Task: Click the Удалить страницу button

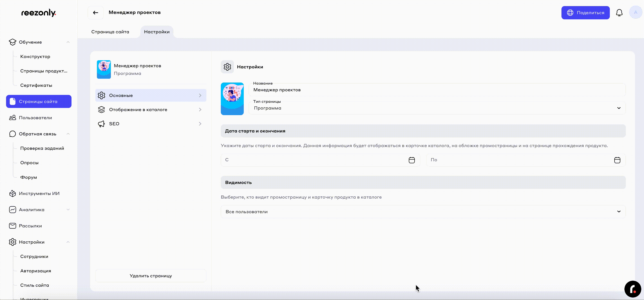Action: click(150, 276)
